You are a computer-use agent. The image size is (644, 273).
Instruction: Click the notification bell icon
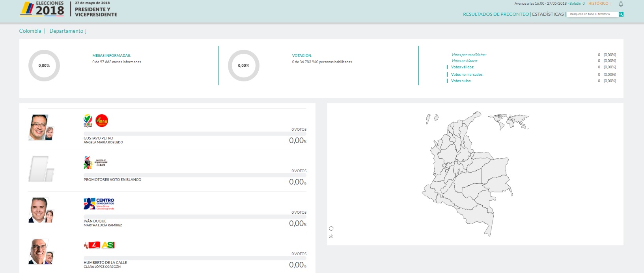621,4
